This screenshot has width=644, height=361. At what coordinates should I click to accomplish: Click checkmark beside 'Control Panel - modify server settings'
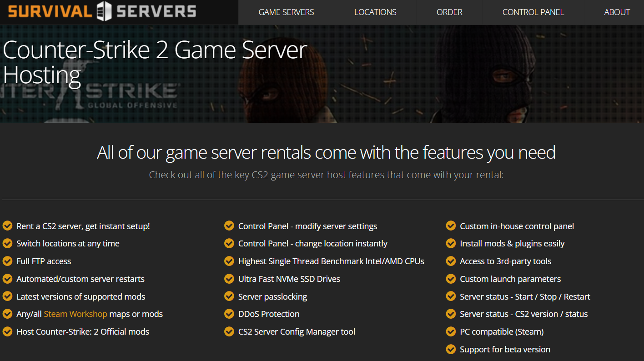pyautogui.click(x=229, y=226)
